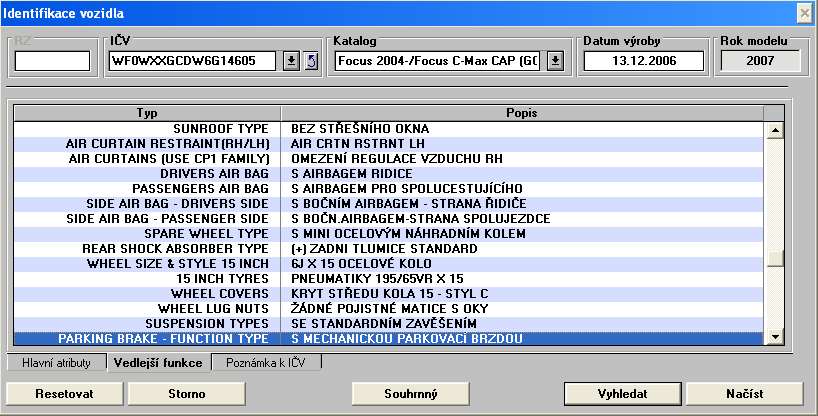Click the refresh icon beside the IČV field
The width and height of the screenshot is (818, 416).
pyautogui.click(x=310, y=61)
